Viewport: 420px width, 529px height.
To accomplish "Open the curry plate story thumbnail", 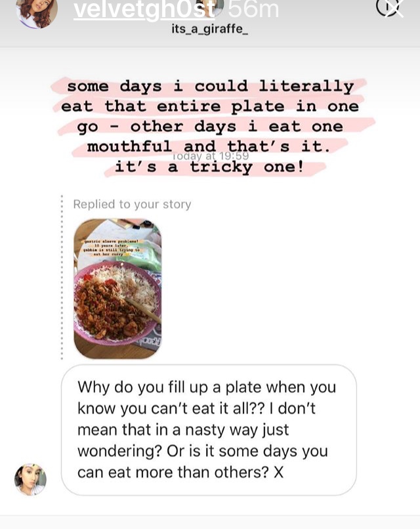I will [x=117, y=288].
